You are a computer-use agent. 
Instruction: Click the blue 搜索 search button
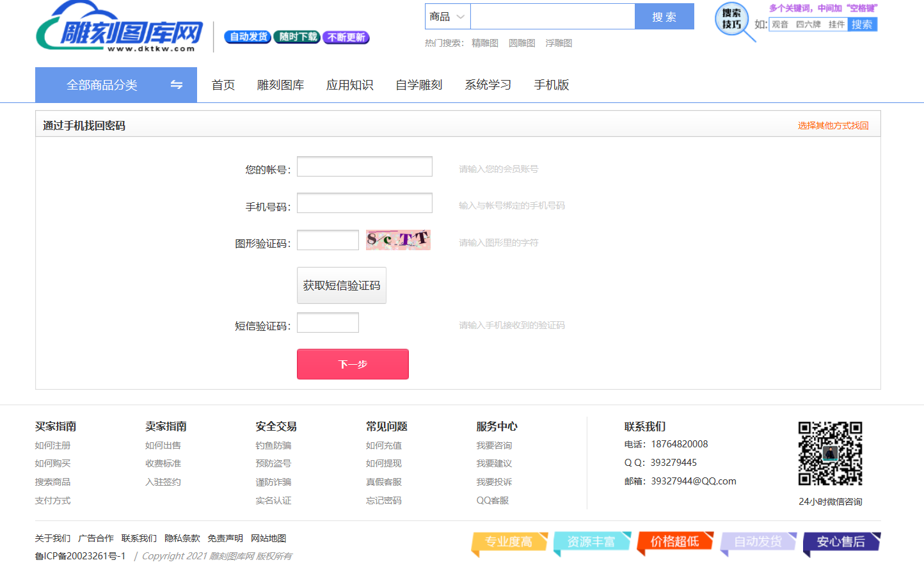click(x=664, y=16)
